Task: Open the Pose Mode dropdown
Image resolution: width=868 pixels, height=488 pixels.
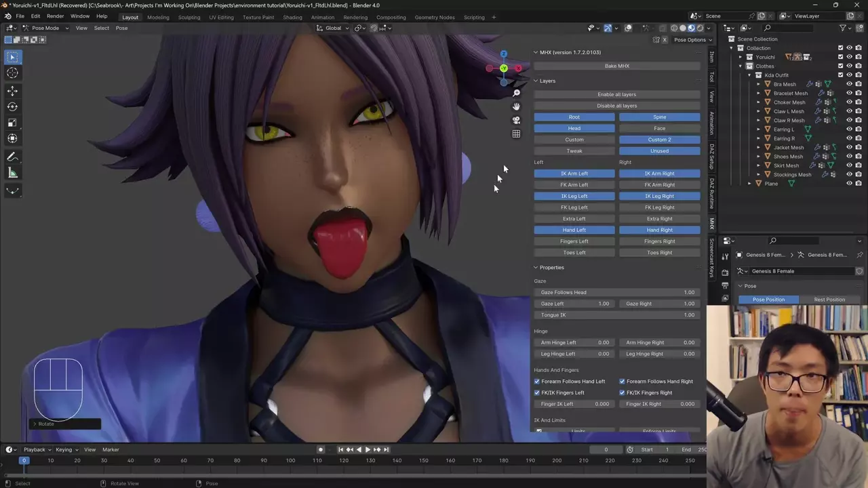Action: coord(45,28)
